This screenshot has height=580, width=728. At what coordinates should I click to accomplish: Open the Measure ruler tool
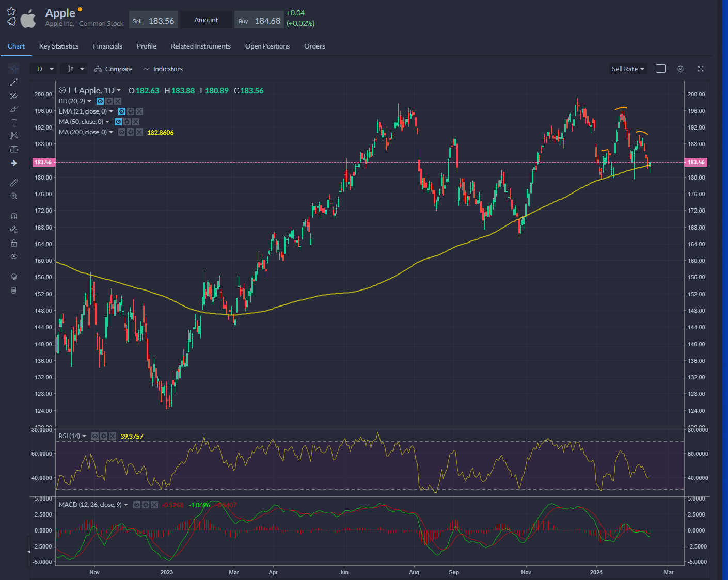tap(13, 182)
